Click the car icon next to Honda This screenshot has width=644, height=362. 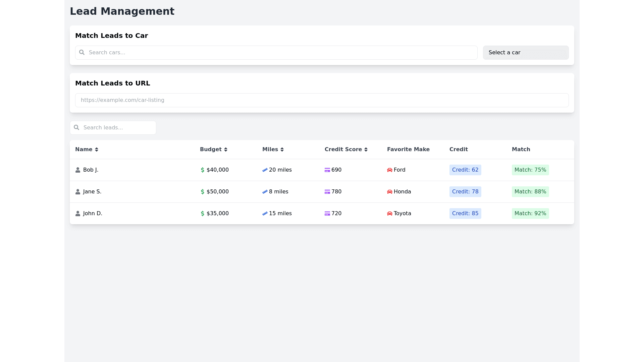coord(390,192)
